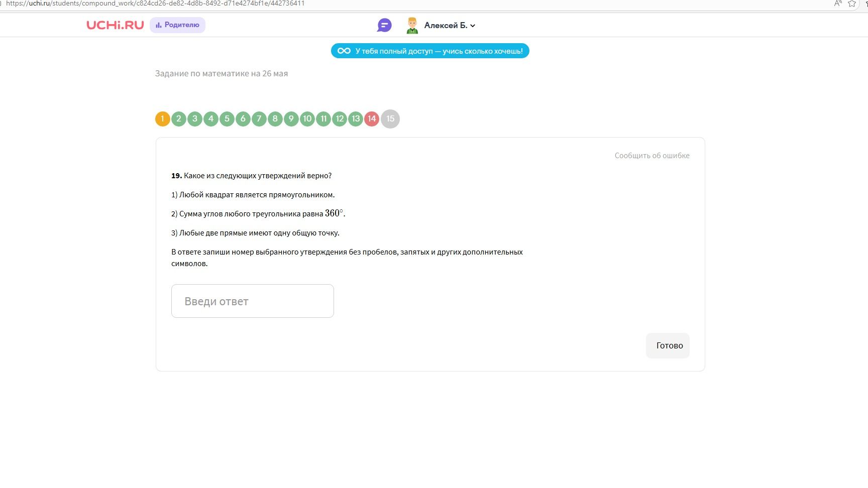This screenshot has width=868, height=488.
Task: Click Сообщить об ошибке link
Action: pos(652,156)
